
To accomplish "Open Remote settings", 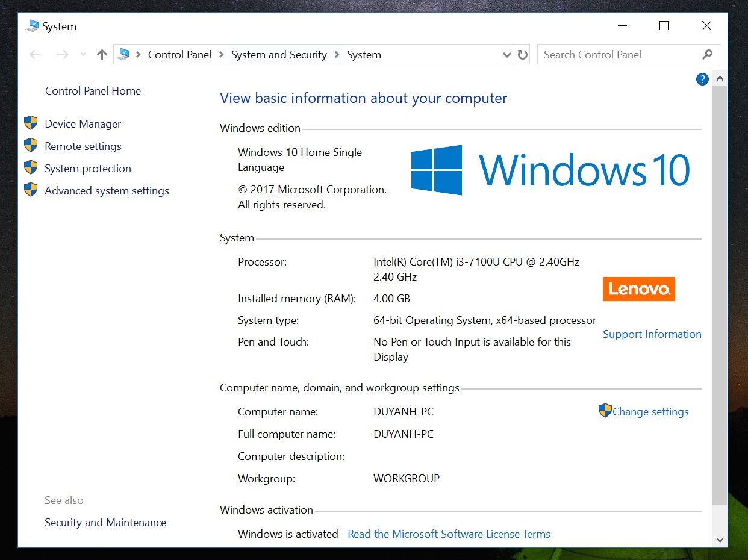I will pos(83,146).
